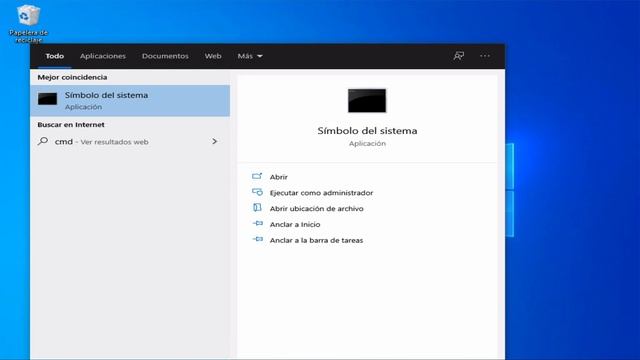The height and width of the screenshot is (360, 640).
Task: Expand the Más dropdown
Action: (250, 56)
